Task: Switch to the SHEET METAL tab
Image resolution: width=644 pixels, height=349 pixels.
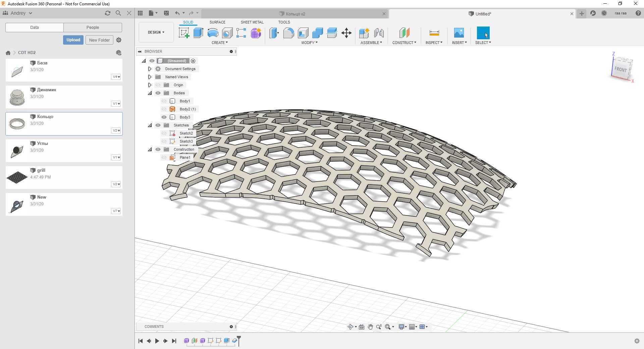Action: click(252, 22)
